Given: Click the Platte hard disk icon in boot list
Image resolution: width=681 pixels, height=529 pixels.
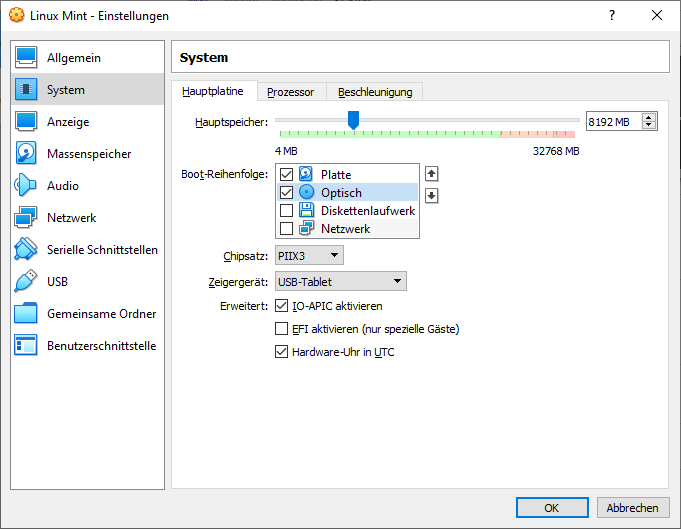Looking at the screenshot, I should tap(306, 174).
